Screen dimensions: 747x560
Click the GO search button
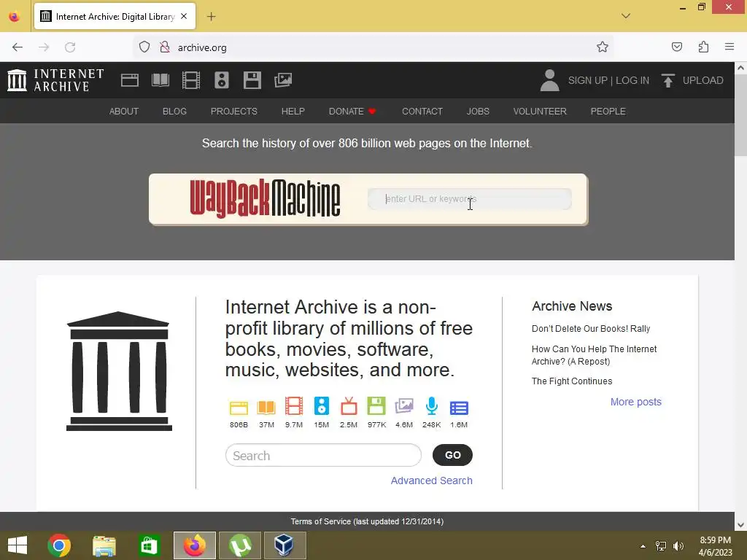coord(452,455)
